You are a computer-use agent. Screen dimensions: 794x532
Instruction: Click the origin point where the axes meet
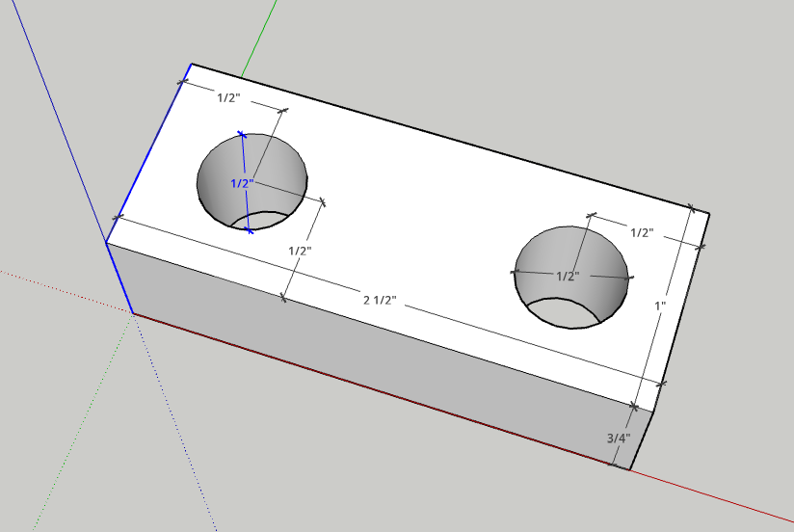pyautogui.click(x=133, y=313)
